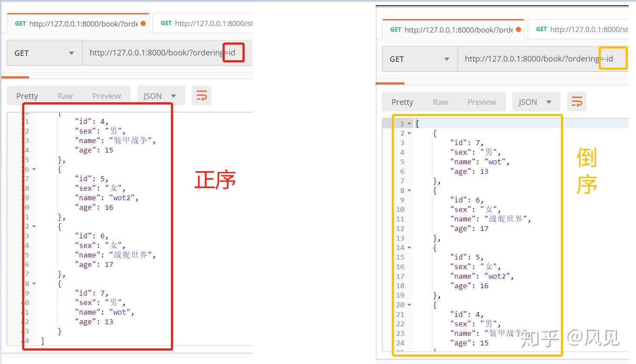Screen dimensions: 636x364
Task: Collapse the id 6 object in left response
Action: [34, 227]
